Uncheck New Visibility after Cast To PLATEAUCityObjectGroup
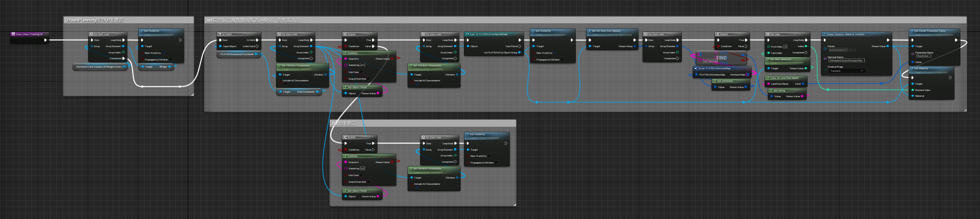This screenshot has width=980, height=219. pyautogui.click(x=555, y=53)
